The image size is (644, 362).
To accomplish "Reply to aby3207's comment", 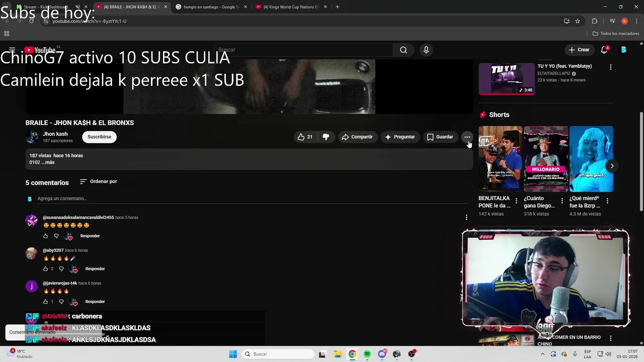I will pos(95,268).
